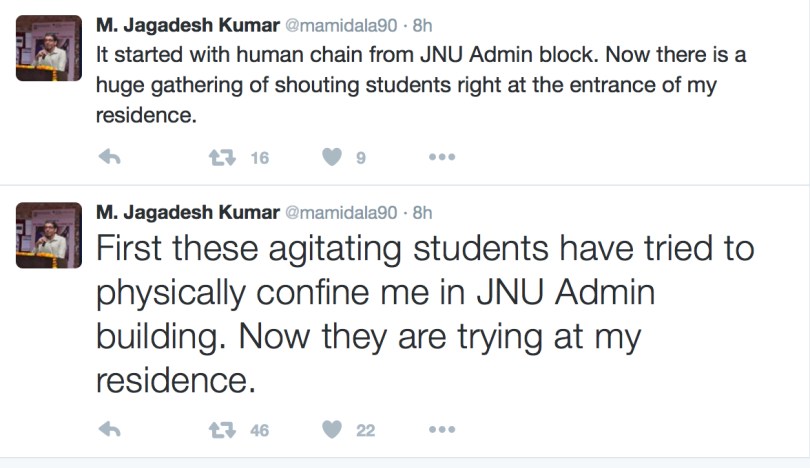The width and height of the screenshot is (810, 468).
Task: Open M. Jagadesh Kumar's name on second tweet
Action: pyautogui.click(x=187, y=212)
